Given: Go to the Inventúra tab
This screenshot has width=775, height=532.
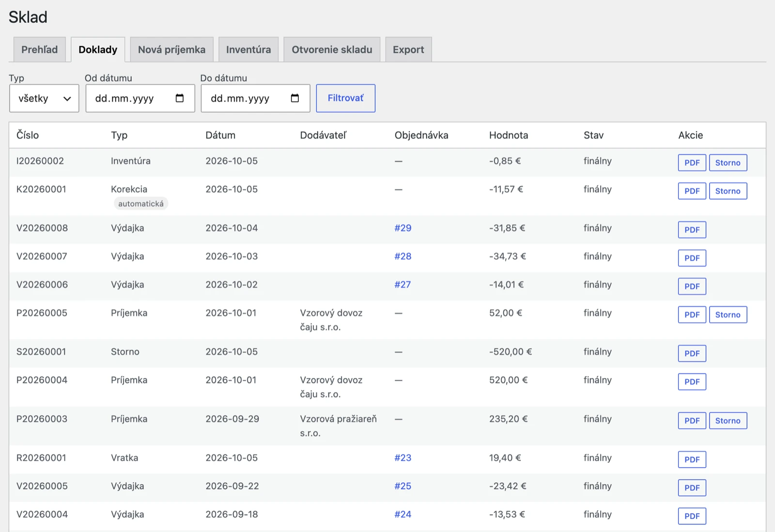Looking at the screenshot, I should click(248, 49).
